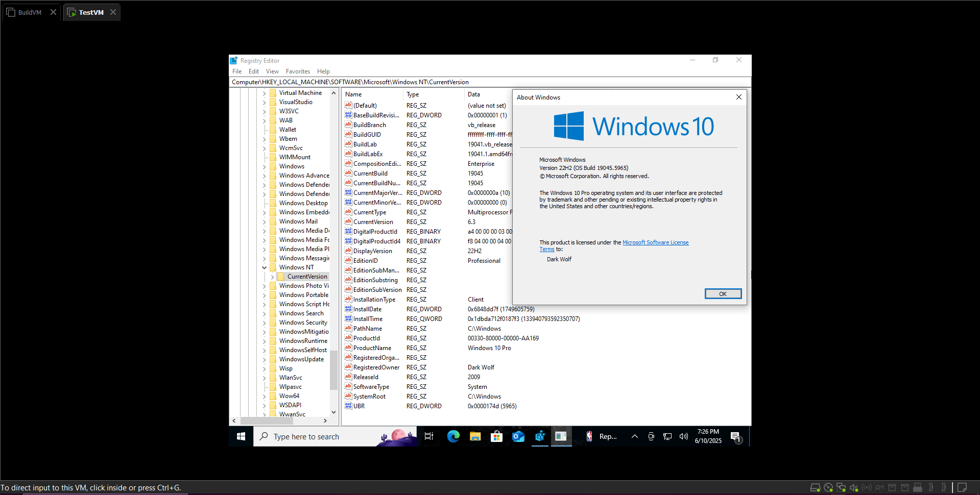
Task: Expand the WindowsUpdate key
Action: point(264,359)
